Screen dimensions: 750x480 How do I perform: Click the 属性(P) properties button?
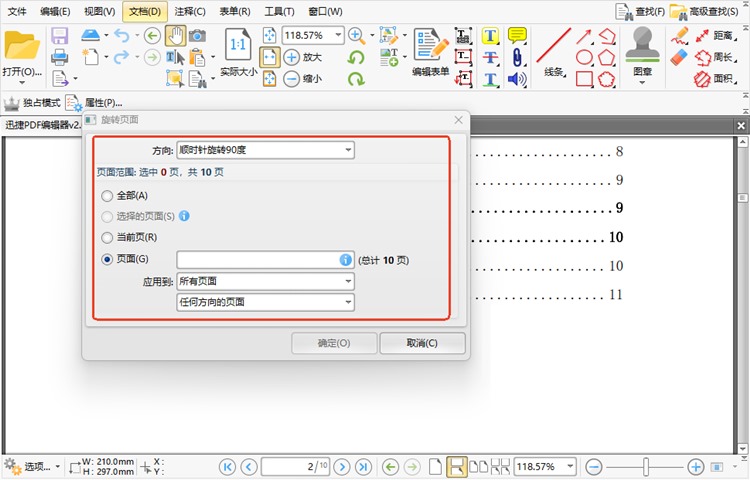coord(94,103)
